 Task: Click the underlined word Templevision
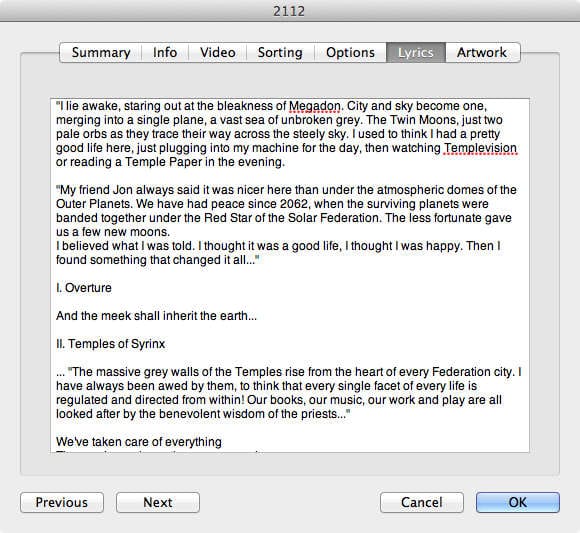coord(480,148)
